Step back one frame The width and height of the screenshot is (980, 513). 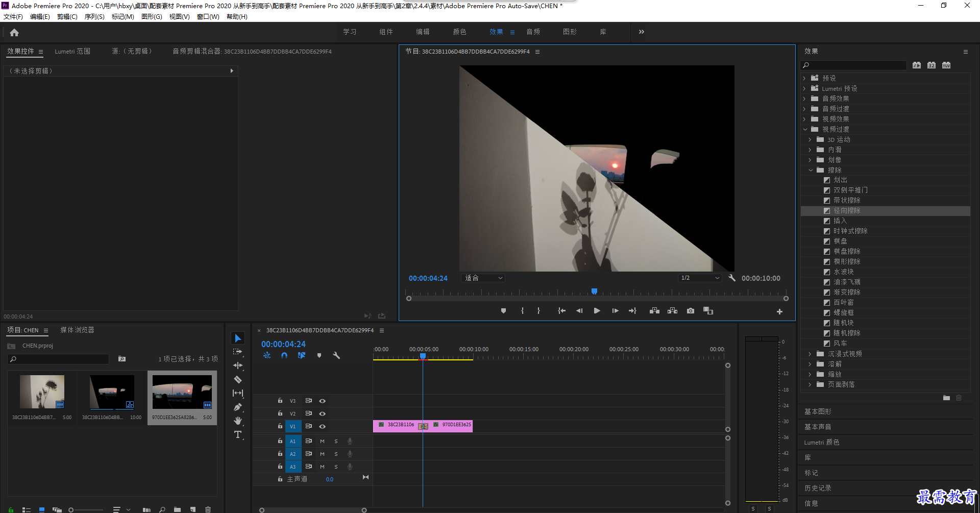coord(579,311)
